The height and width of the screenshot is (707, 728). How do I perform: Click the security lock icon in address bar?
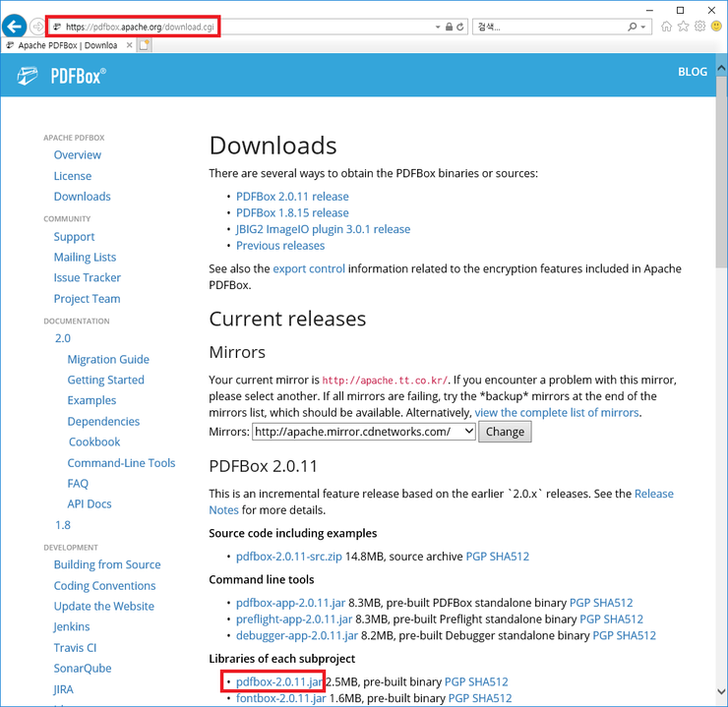click(x=448, y=27)
